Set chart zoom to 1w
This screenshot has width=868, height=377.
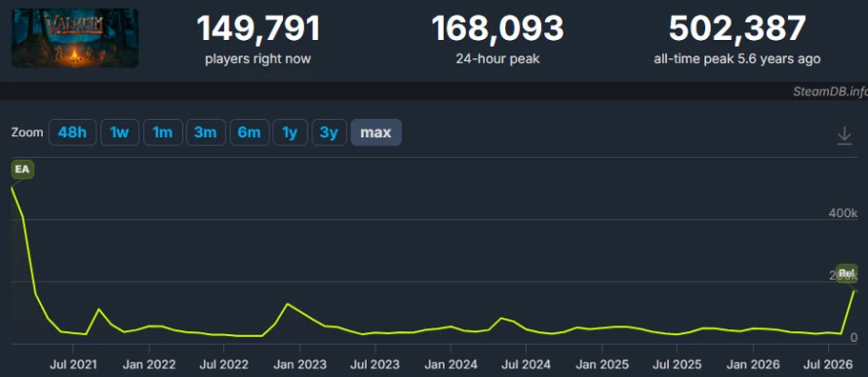click(x=120, y=132)
